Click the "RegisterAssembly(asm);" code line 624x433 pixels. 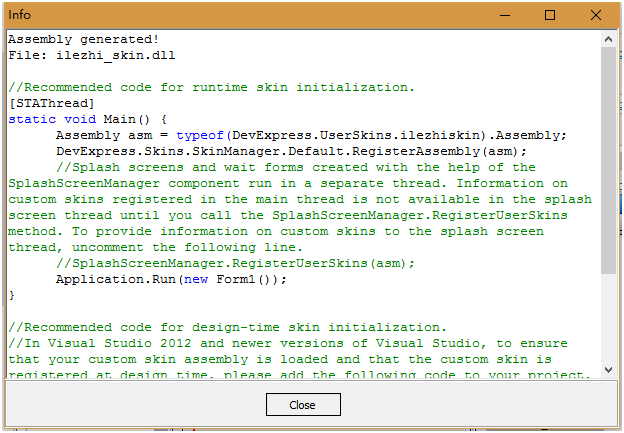[291, 151]
